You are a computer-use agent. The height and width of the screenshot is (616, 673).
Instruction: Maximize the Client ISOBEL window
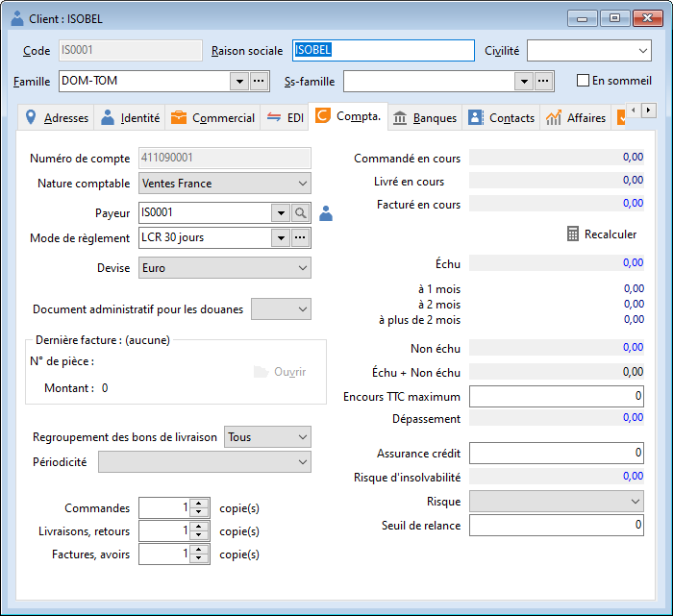[x=614, y=18]
